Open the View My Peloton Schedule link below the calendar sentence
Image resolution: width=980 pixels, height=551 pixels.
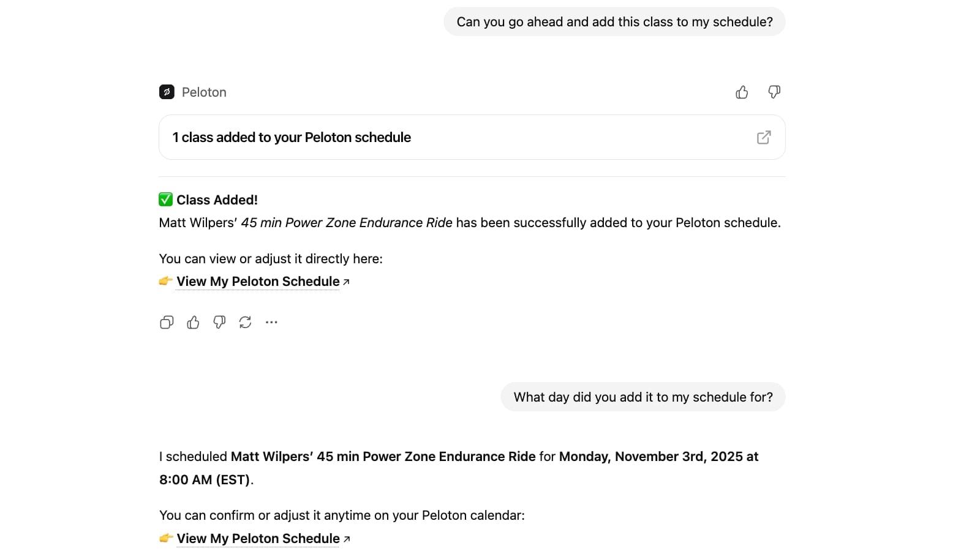258,539
